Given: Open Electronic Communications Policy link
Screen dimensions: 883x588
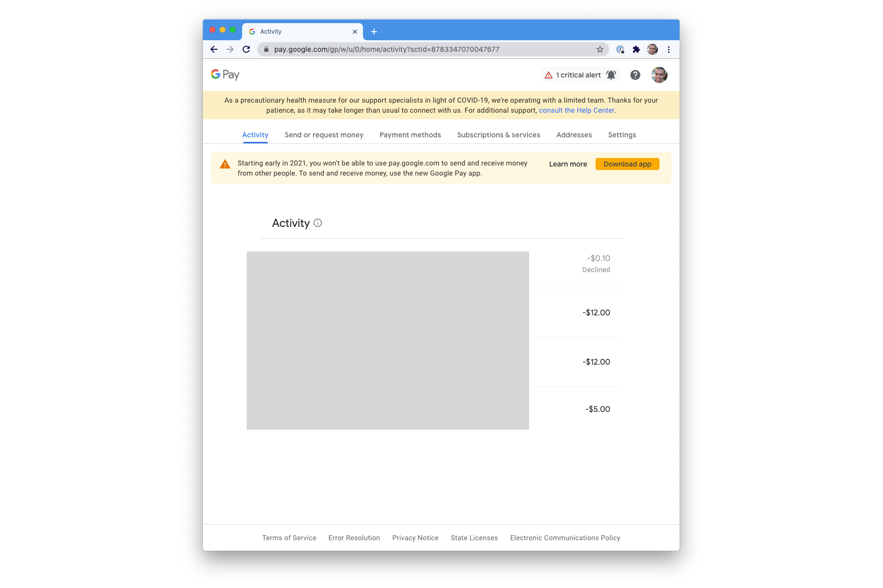Looking at the screenshot, I should click(x=565, y=538).
